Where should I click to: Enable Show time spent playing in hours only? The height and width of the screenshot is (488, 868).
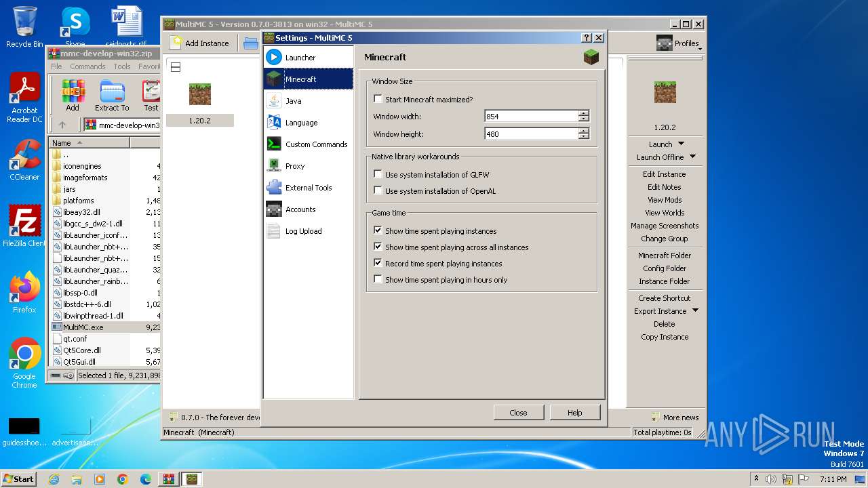[x=378, y=279]
